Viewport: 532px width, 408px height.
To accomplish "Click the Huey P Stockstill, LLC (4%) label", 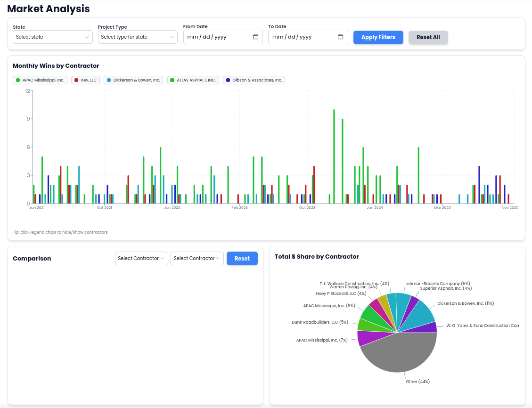I will point(341,294).
